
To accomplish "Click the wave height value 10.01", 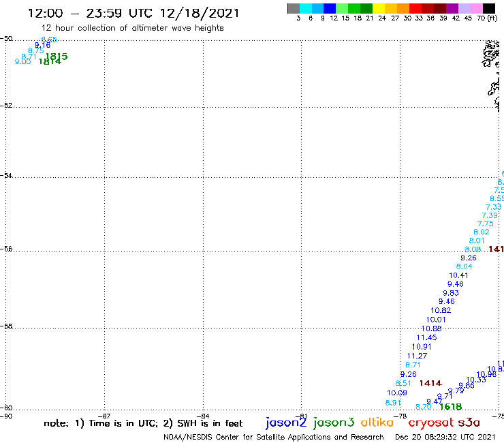I will (436, 320).
